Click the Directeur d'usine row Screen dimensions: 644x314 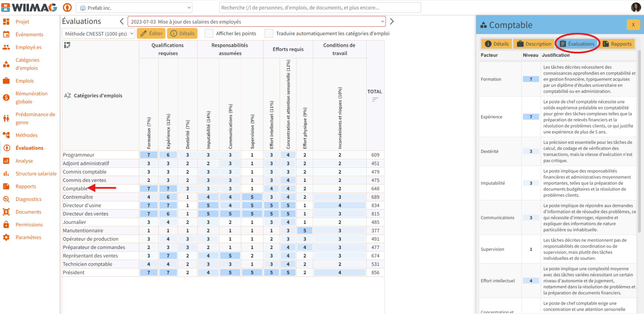(223, 205)
